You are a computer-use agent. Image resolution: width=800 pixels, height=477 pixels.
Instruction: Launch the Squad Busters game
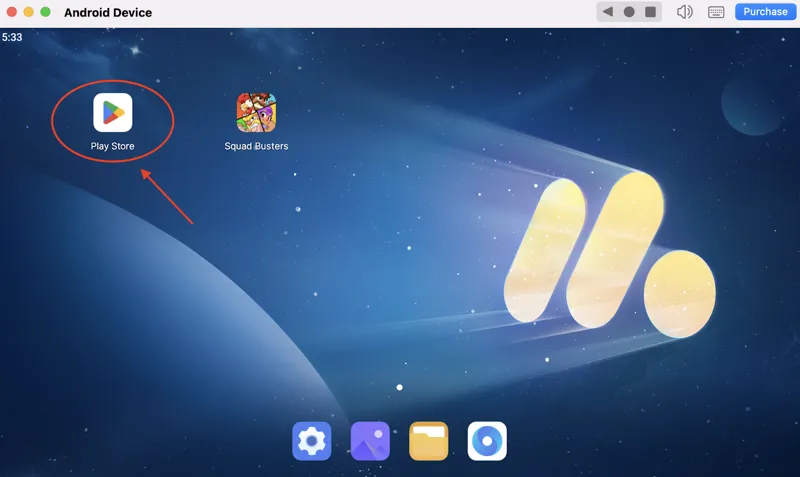point(256,112)
